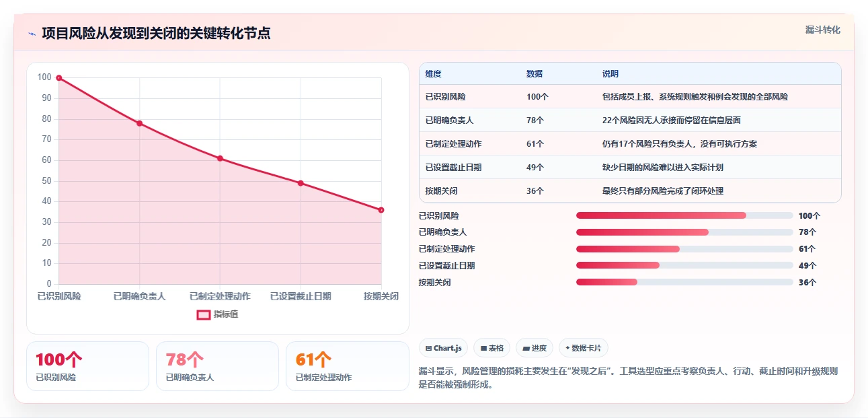Click the chart point for 已明确负责人
This screenshot has width=868, height=418.
[x=139, y=123]
